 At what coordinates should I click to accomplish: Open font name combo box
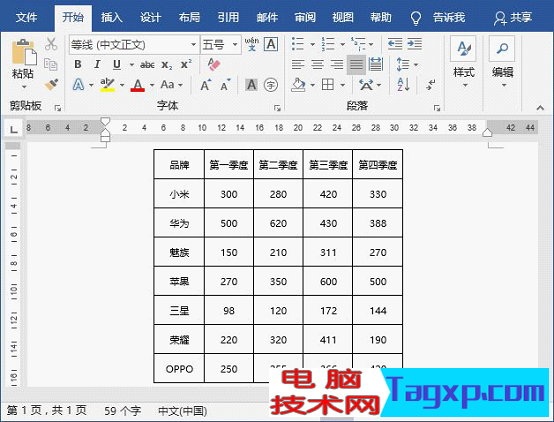[133, 45]
